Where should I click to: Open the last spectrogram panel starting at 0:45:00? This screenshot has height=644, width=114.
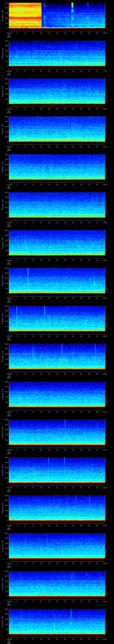(x=57, y=621)
